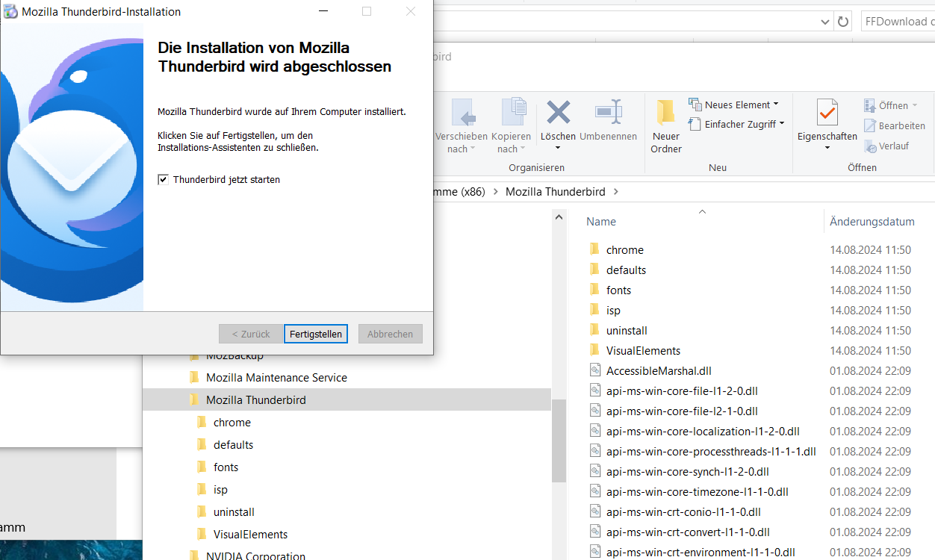The height and width of the screenshot is (560, 935).
Task: Select VisualElements subfolder in navigation tree
Action: (250, 535)
